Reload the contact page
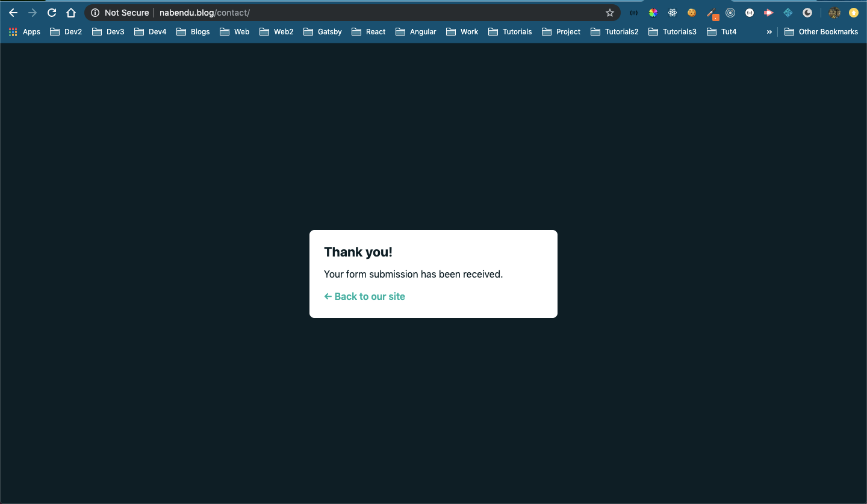Viewport: 867px width, 504px height. click(x=52, y=13)
